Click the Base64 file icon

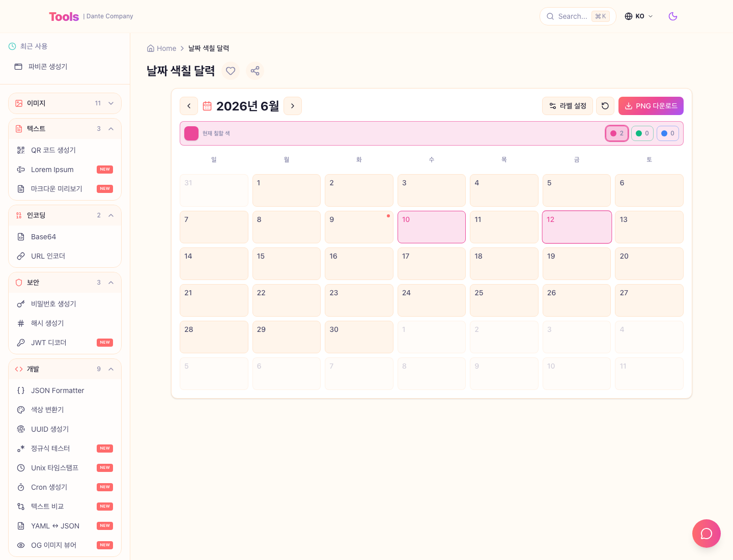tap(21, 237)
